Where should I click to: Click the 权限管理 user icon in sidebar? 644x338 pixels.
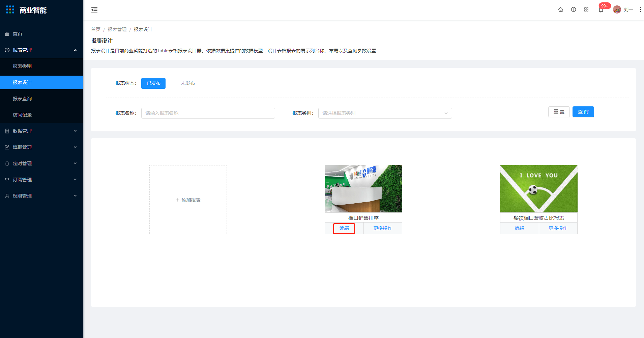point(7,196)
